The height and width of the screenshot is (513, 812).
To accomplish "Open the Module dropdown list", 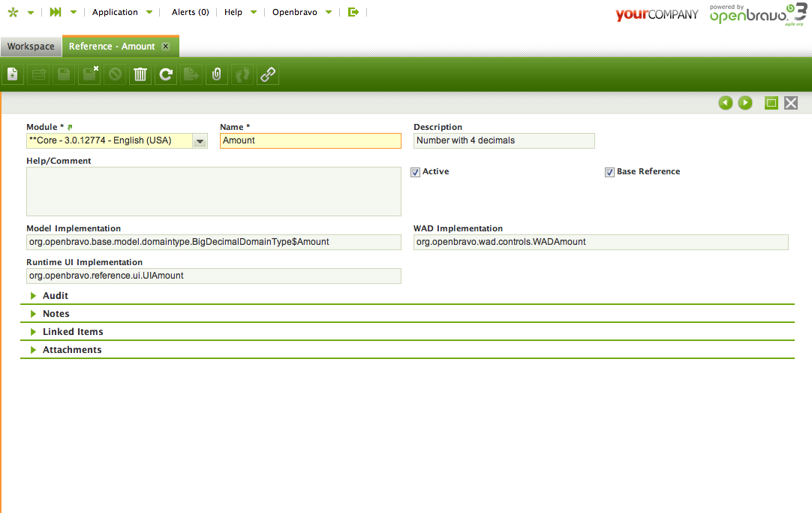I will [200, 141].
